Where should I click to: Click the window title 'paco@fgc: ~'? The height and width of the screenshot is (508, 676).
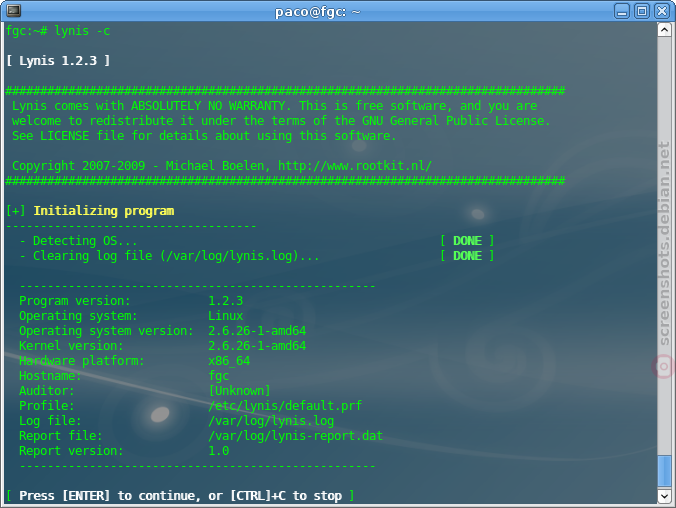[317, 11]
